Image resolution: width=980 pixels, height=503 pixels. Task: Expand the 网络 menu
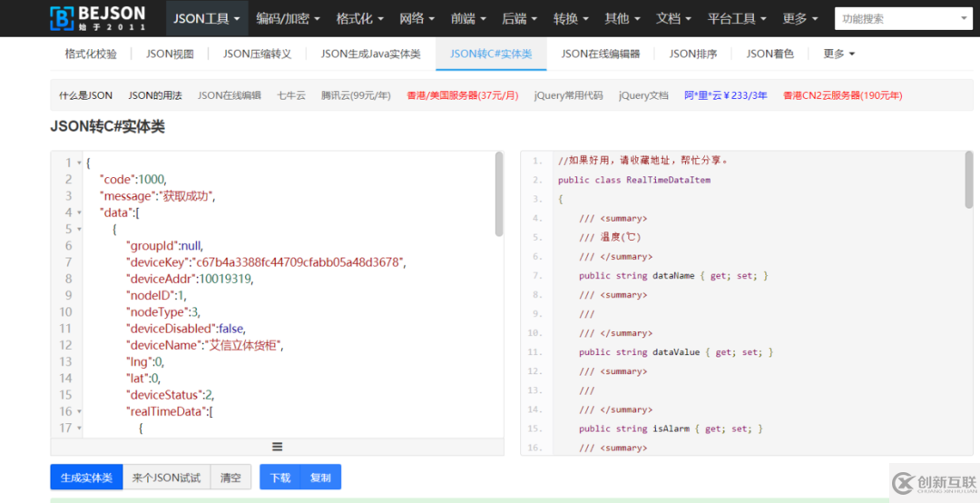tap(416, 18)
